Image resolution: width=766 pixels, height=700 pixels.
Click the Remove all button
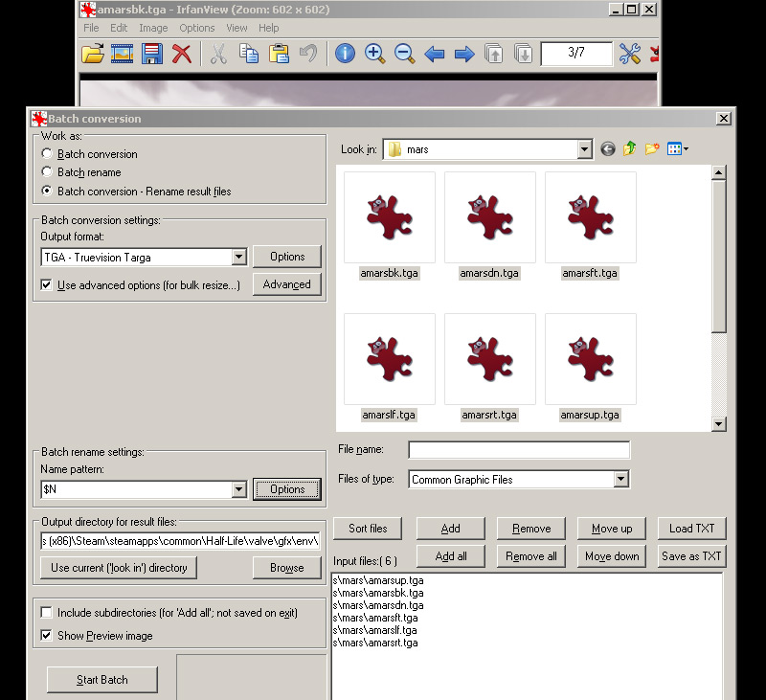(x=531, y=556)
